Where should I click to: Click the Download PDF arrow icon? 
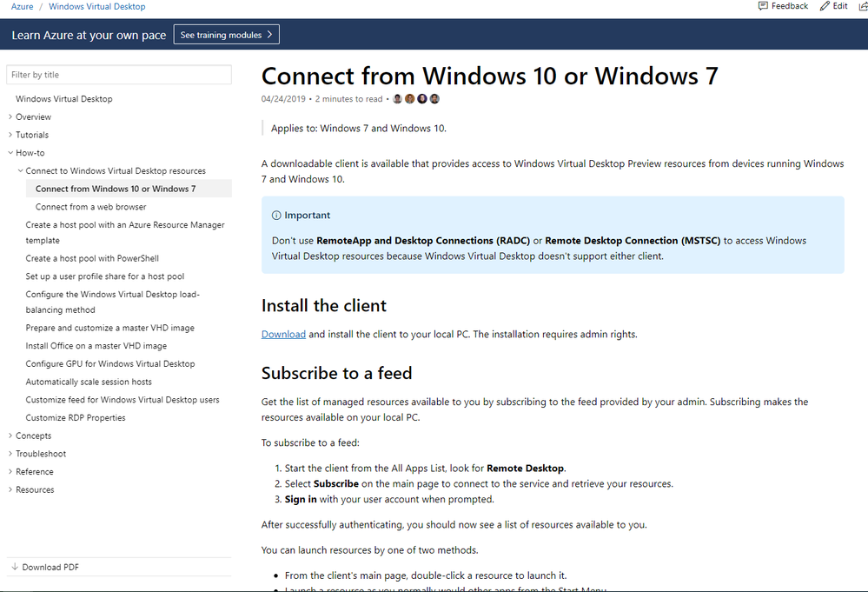pos(15,567)
